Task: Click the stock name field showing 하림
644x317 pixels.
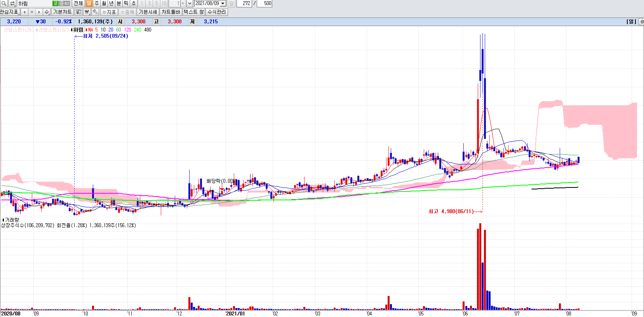Action: pos(34,4)
